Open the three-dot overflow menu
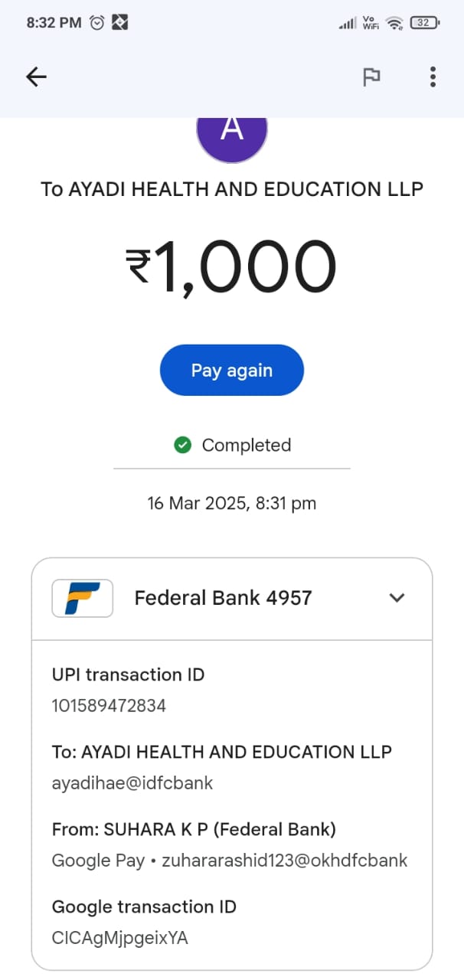The width and height of the screenshot is (464, 980). coord(433,77)
